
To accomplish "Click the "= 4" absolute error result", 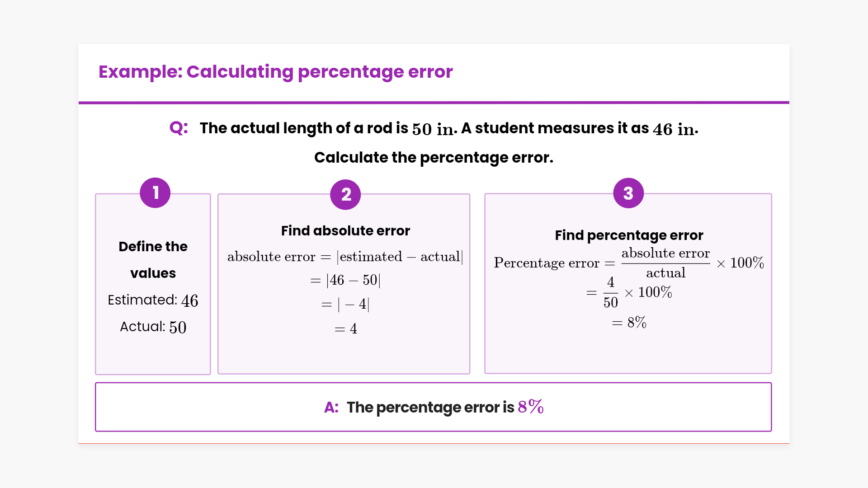I will click(345, 328).
